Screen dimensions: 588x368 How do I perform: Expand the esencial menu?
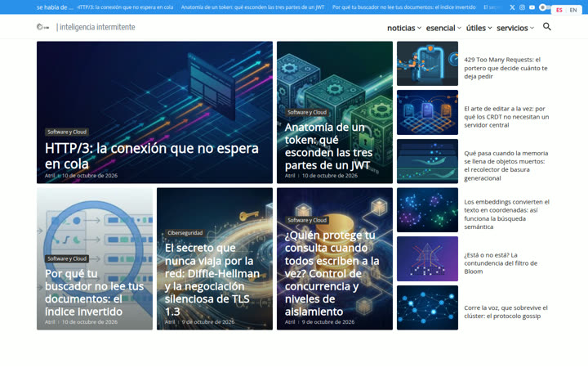coord(443,28)
